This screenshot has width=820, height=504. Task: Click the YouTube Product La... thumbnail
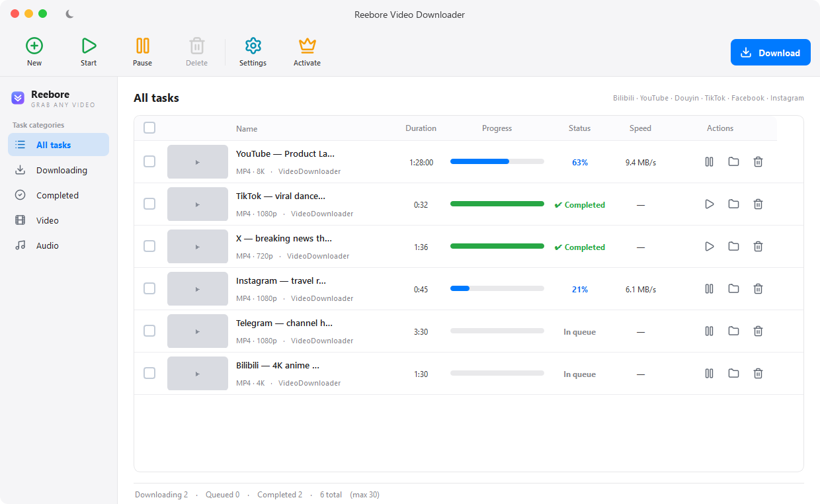pyautogui.click(x=198, y=162)
